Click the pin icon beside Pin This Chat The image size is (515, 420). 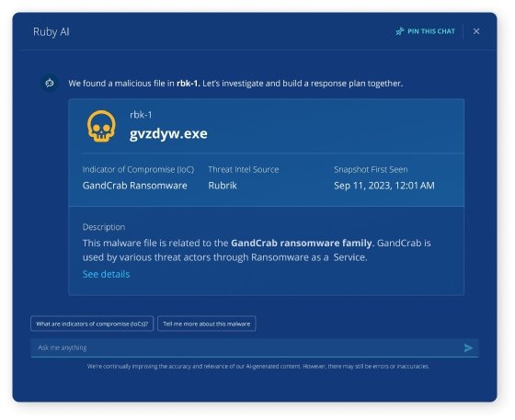pyautogui.click(x=400, y=31)
